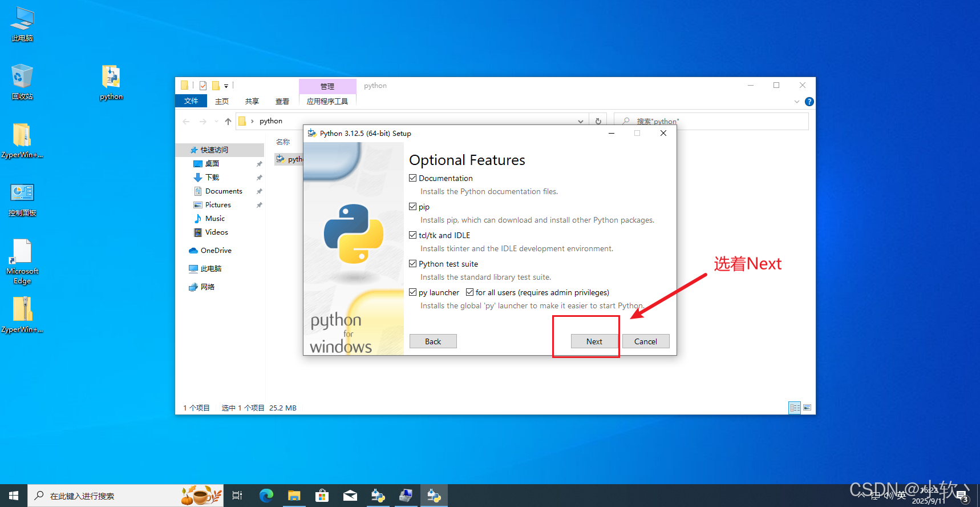The width and height of the screenshot is (980, 507).
Task: Switch Explorer to large icons view
Action: click(x=807, y=408)
